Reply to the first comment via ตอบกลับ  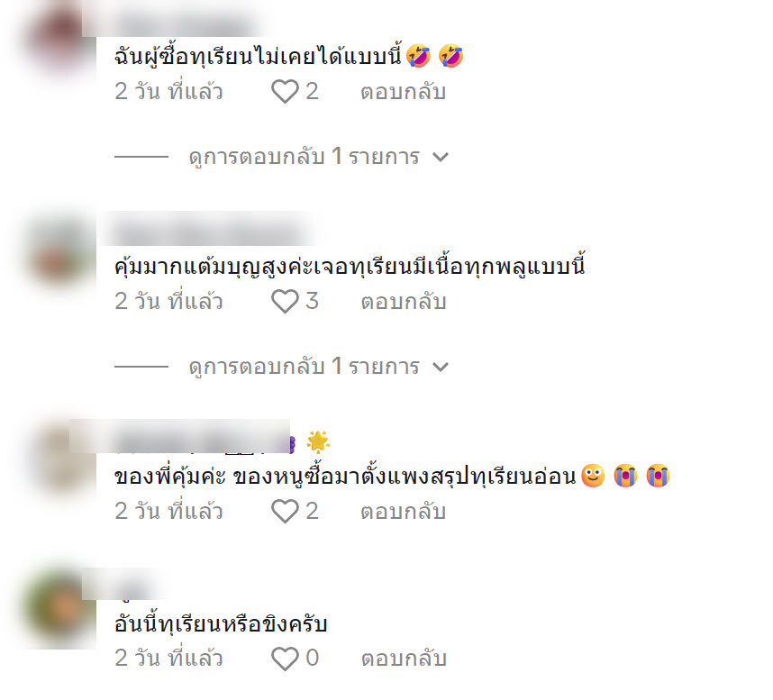[x=404, y=92]
